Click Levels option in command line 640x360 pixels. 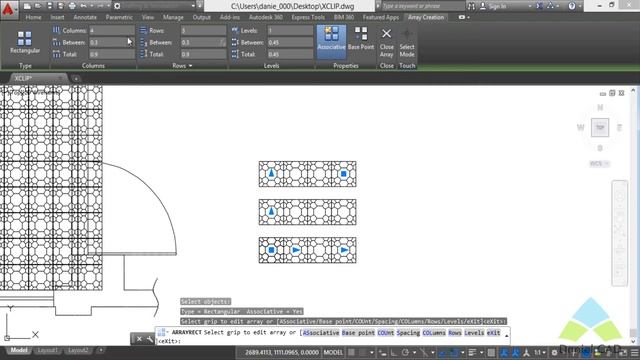474,333
